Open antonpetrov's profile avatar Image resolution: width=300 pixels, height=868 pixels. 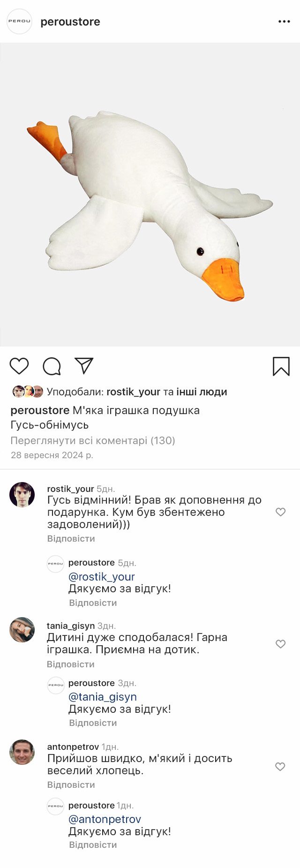tap(22, 752)
